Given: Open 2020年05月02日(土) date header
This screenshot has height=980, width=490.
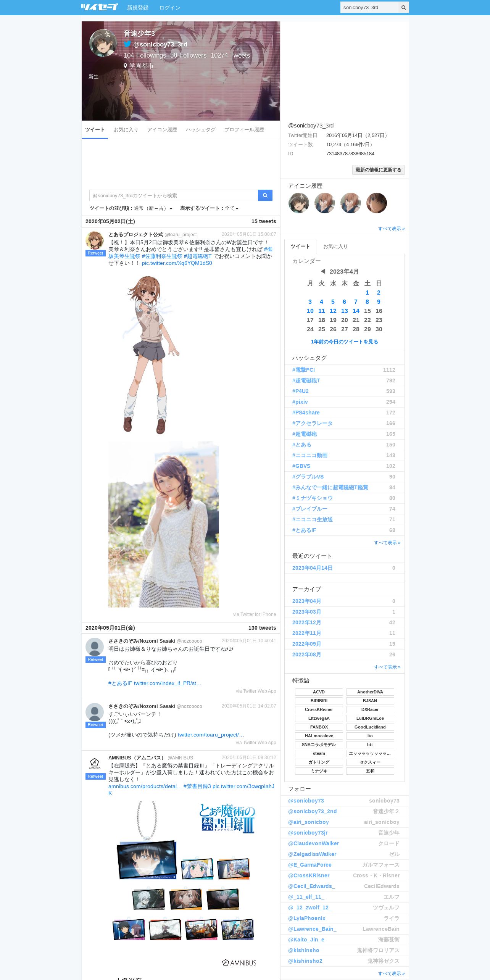Looking at the screenshot, I should [110, 221].
